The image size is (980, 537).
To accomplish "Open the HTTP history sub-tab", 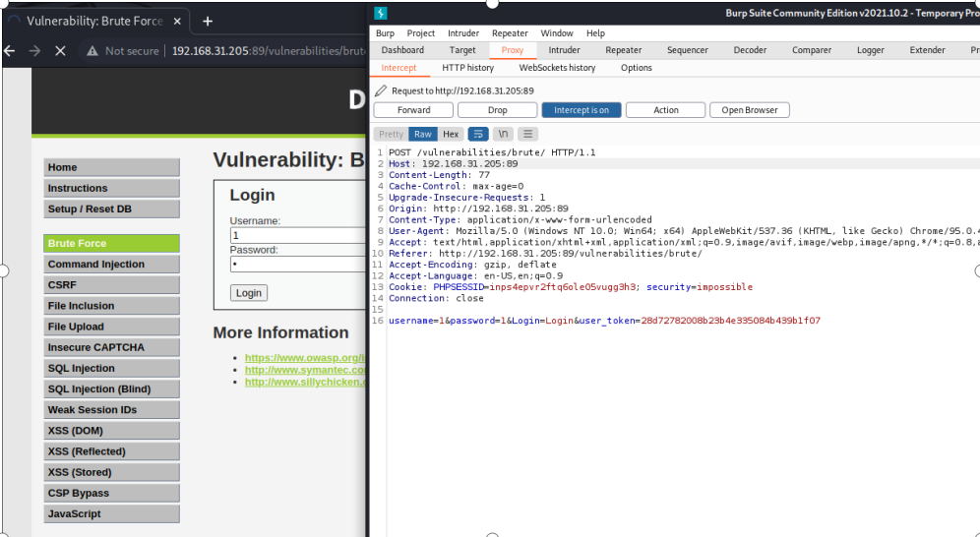I will pyautogui.click(x=468, y=68).
